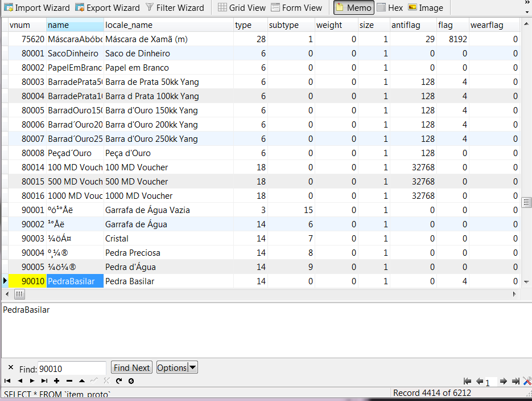Select the 'Saco de Dinheiro' cell

[168, 54]
